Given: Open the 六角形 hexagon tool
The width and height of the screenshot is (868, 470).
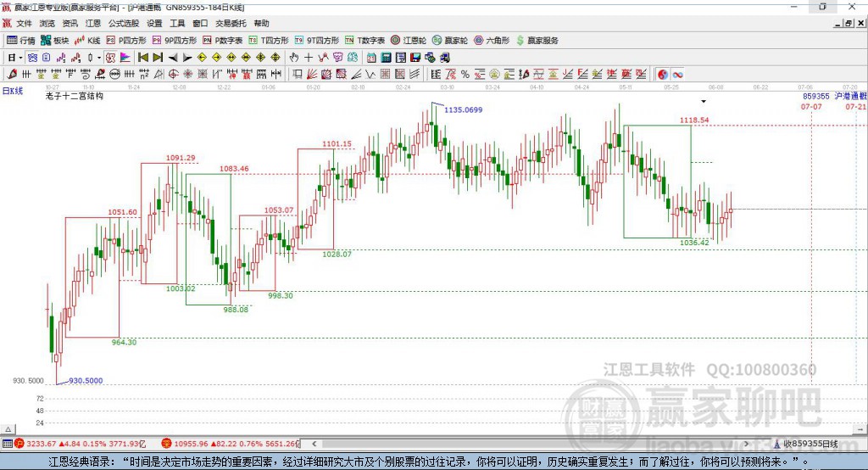Looking at the screenshot, I should point(492,41).
